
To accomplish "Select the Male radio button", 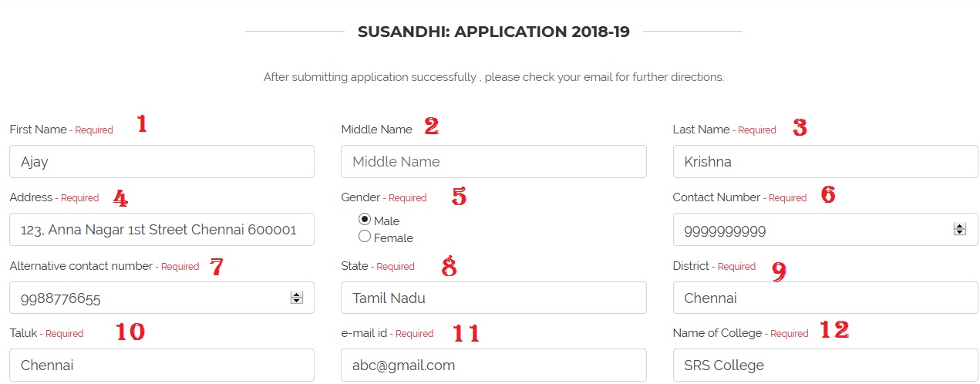I will point(365,221).
